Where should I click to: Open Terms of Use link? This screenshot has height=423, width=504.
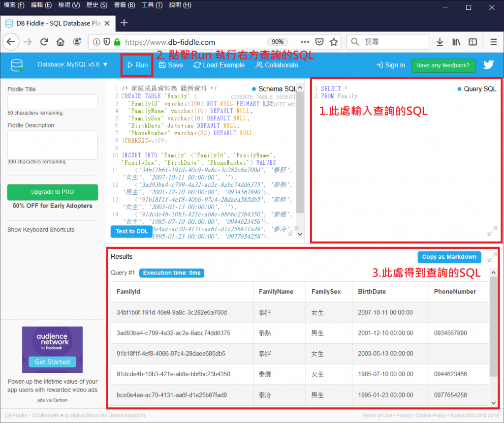pyautogui.click(x=377, y=416)
